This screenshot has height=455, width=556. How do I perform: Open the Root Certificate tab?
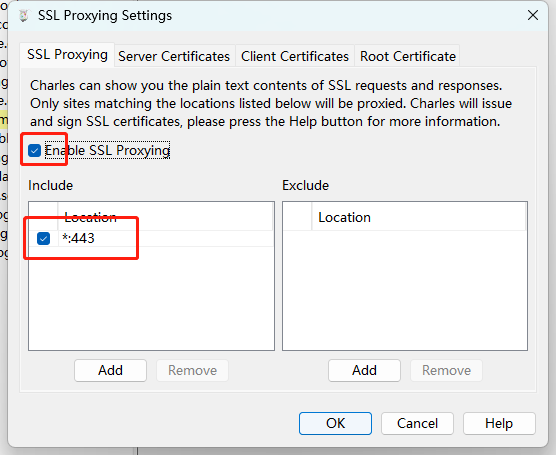click(407, 56)
